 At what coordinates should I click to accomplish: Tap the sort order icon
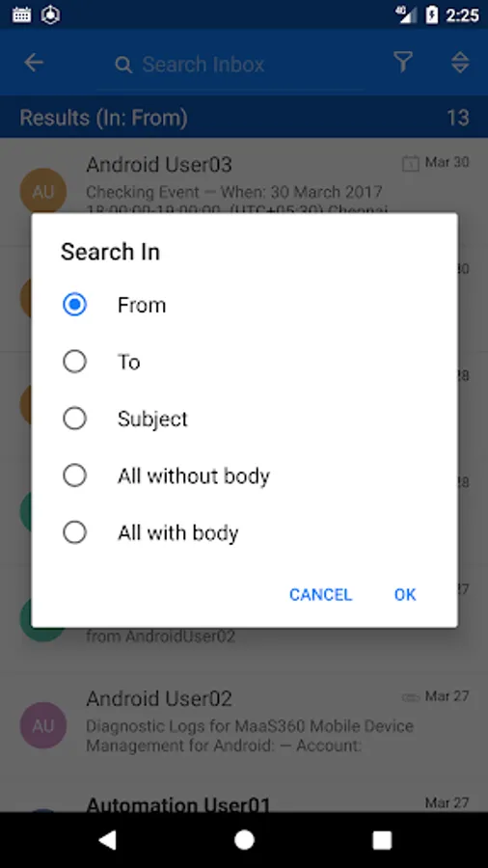[460, 63]
